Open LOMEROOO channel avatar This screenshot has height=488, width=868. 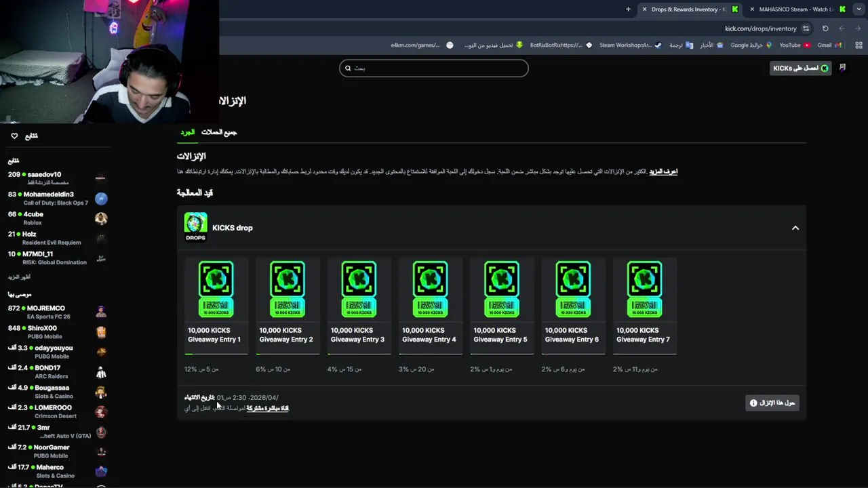(x=101, y=411)
